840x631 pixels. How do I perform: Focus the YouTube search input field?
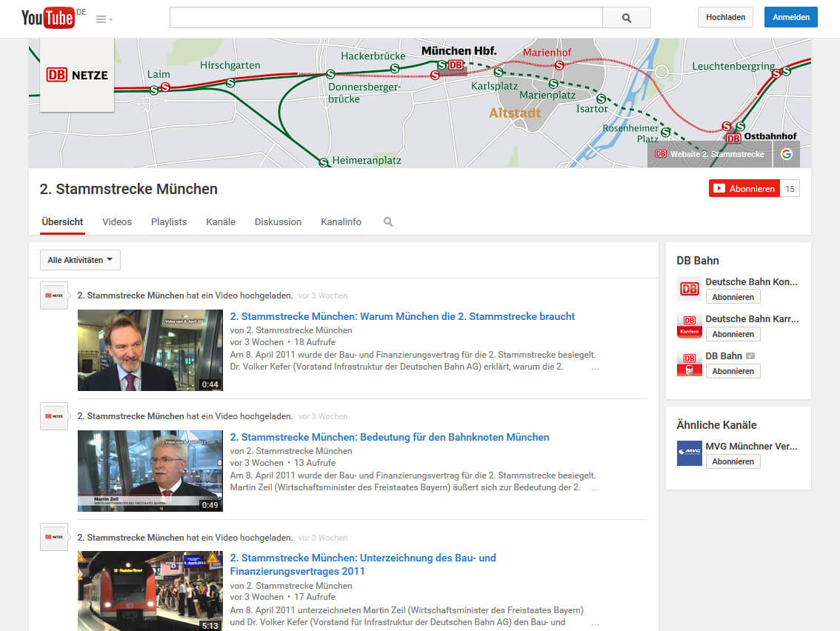point(386,18)
